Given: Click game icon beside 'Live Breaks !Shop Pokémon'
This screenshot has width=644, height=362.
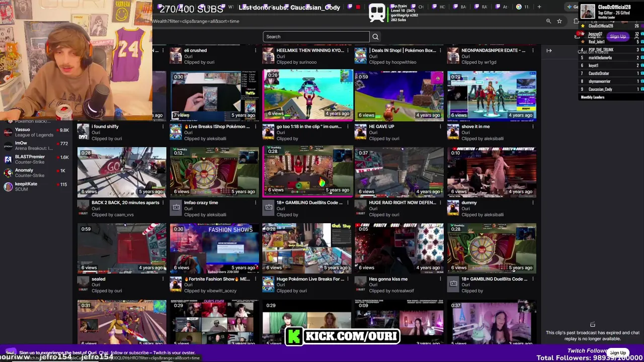Looking at the screenshot, I should (176, 133).
